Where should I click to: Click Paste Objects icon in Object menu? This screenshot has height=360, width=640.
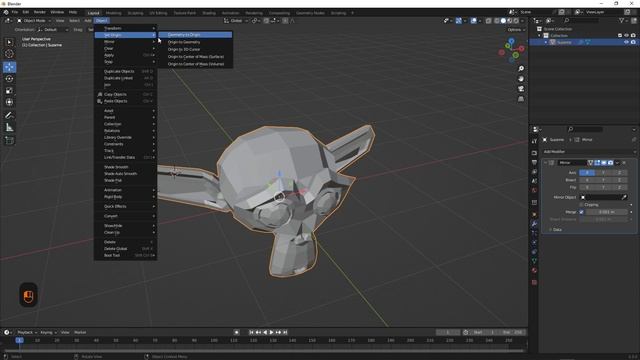click(x=100, y=101)
